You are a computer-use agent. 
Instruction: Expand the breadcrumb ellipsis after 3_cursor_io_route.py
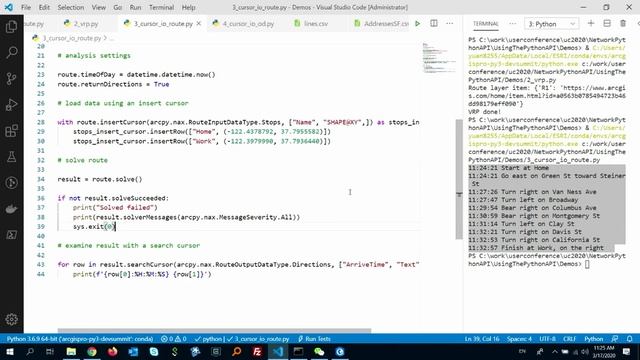[111, 38]
